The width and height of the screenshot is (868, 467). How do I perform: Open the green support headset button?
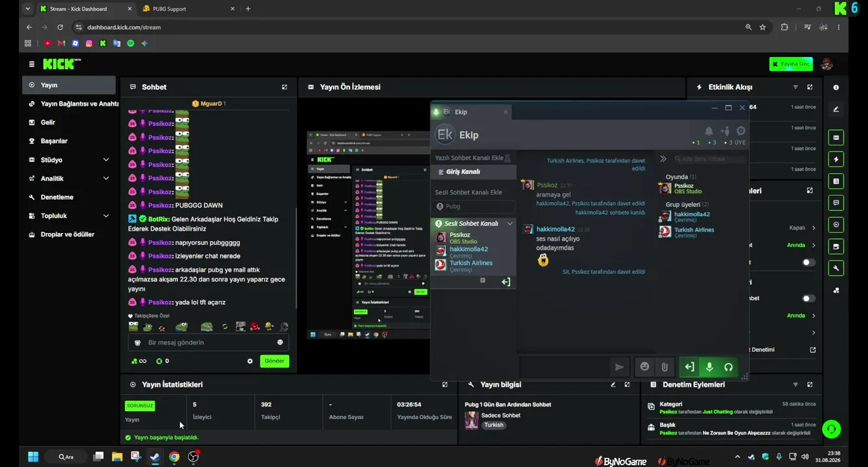pos(831,429)
